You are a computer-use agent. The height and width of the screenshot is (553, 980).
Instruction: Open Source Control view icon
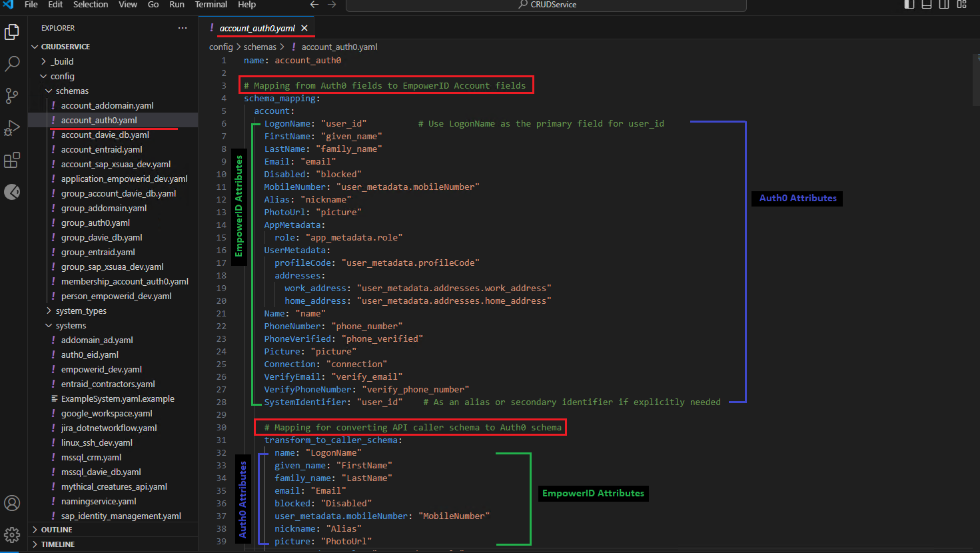12,96
